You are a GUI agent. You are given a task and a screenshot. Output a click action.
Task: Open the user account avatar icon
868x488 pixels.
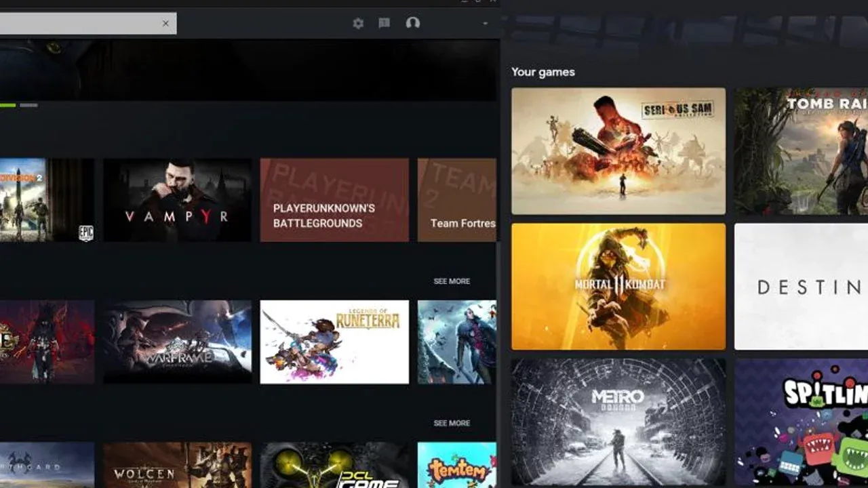(412, 23)
